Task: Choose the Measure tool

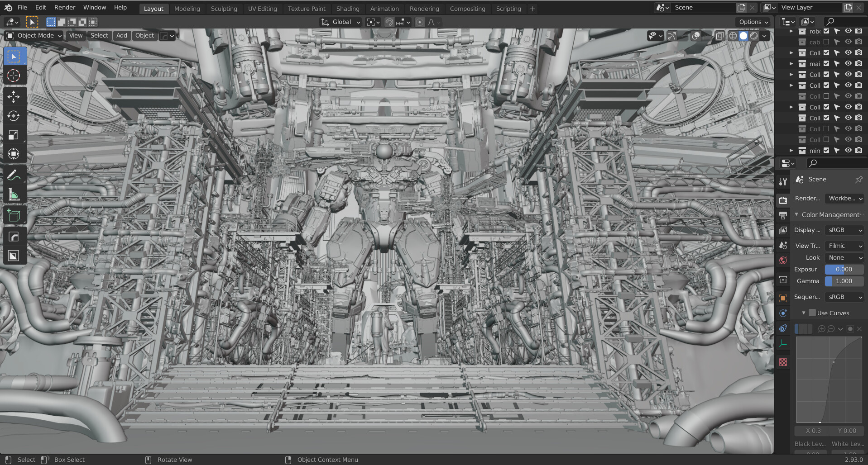Action: [x=14, y=195]
